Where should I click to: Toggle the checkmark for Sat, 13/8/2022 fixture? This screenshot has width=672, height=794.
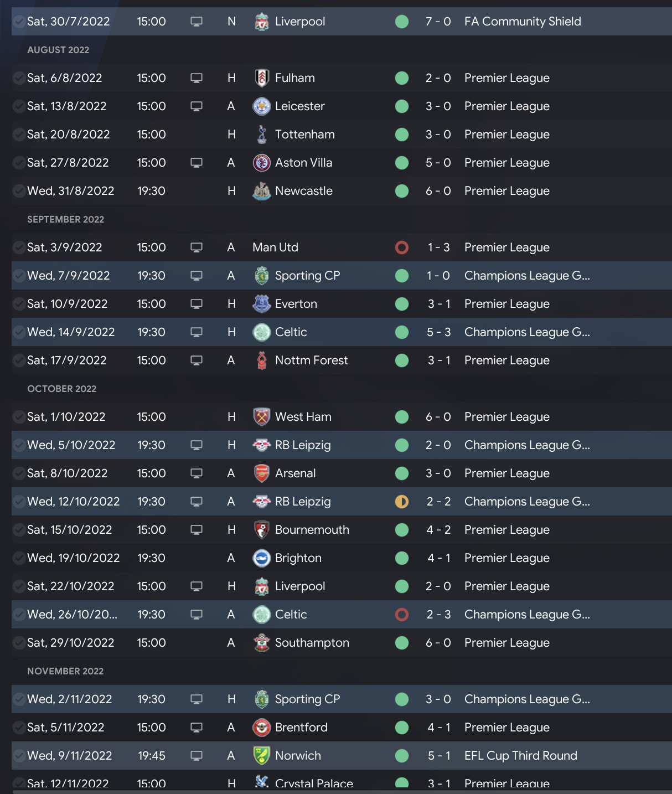[x=19, y=106]
